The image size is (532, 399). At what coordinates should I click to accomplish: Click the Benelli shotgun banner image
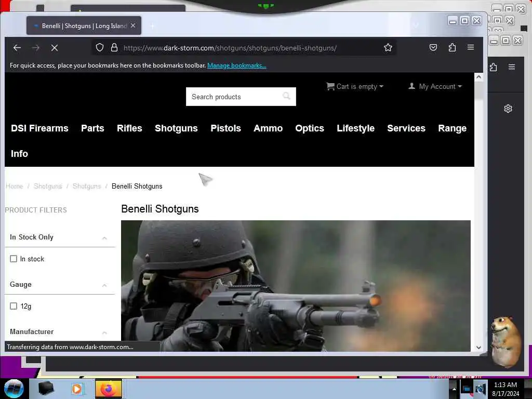[296, 286]
